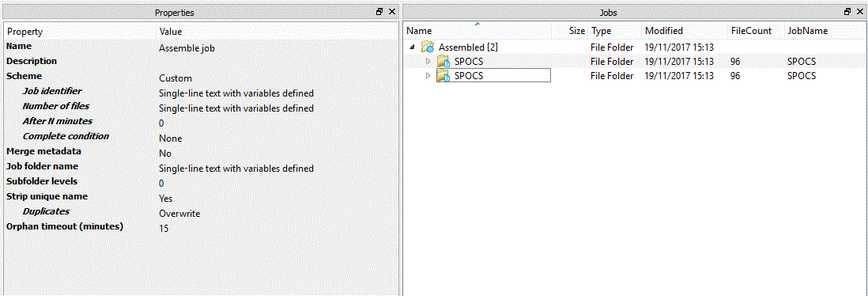
Task: Click the 'Assemble job' name value
Action: (x=187, y=48)
